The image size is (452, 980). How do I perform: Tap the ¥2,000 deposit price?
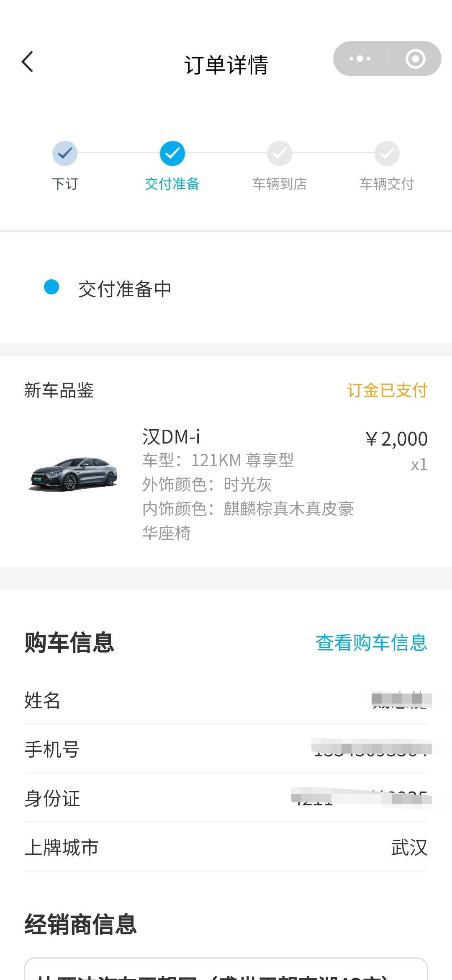pos(396,439)
